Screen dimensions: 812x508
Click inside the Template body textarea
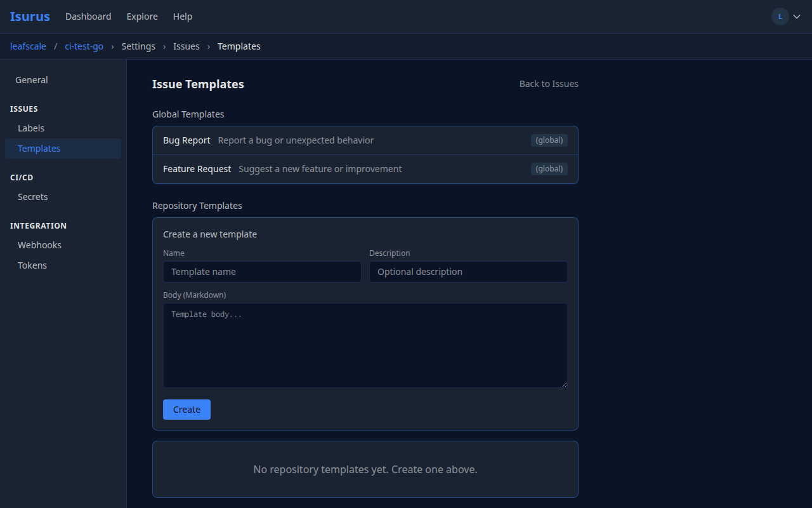[x=365, y=345]
